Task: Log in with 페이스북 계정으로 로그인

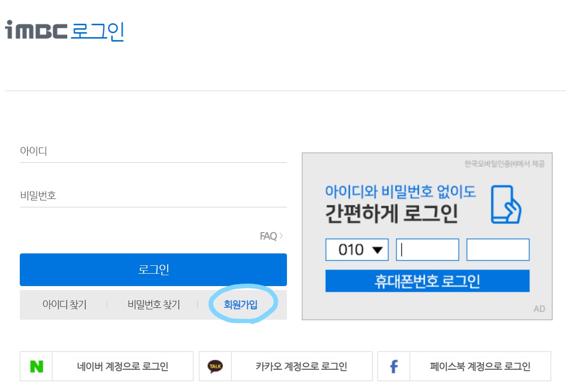Action: pos(480,366)
